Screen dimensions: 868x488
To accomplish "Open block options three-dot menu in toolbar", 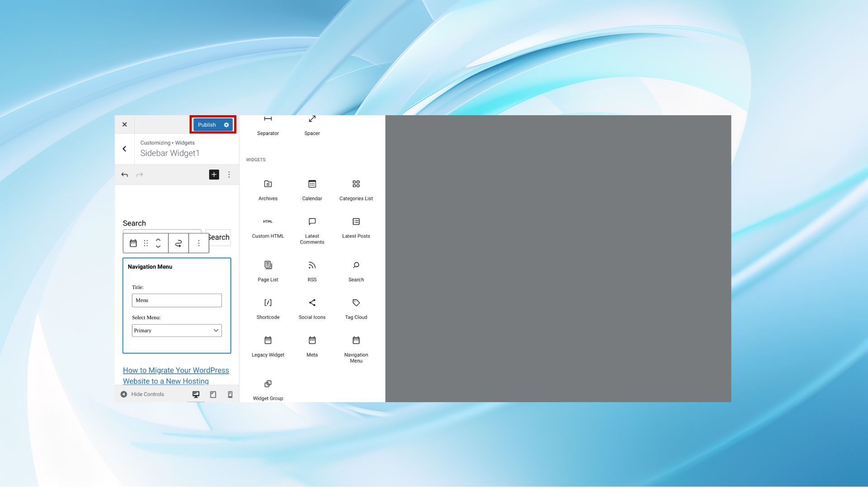I will click(x=198, y=243).
